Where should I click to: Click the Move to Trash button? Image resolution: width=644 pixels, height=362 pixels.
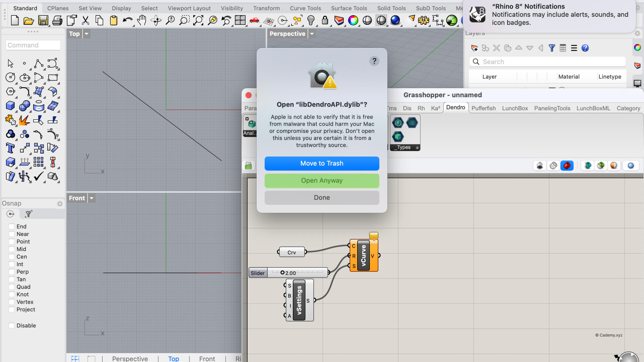[322, 163]
